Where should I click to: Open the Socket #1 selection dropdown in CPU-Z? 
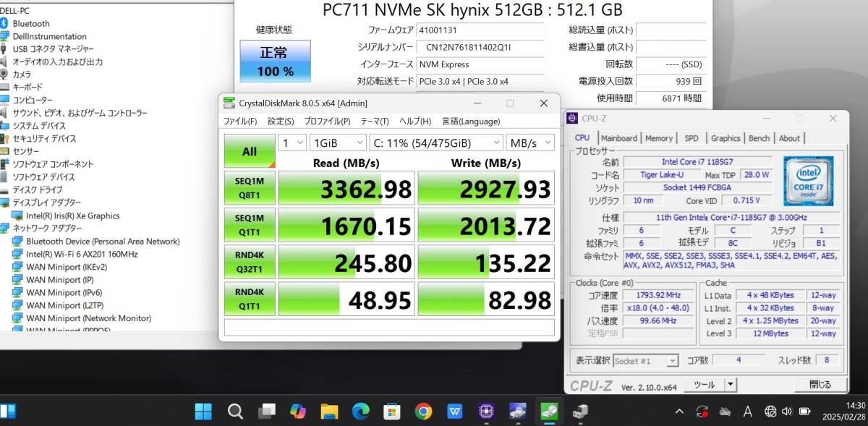pyautogui.click(x=646, y=360)
